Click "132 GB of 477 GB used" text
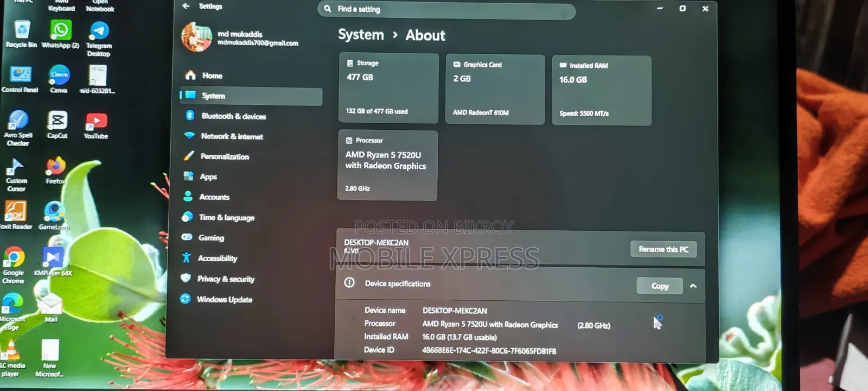The width and height of the screenshot is (868, 391). click(376, 111)
